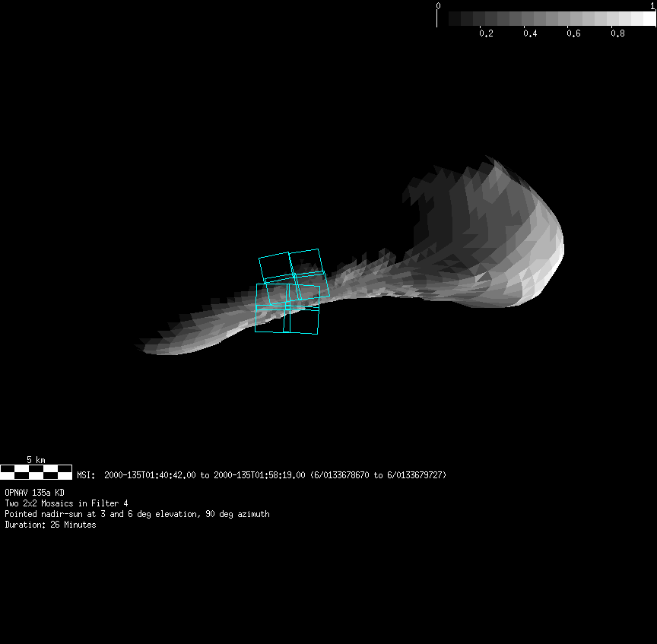This screenshot has height=644, width=657.
Task: Click the 0.4 label under the colorbar
Action: [530, 33]
